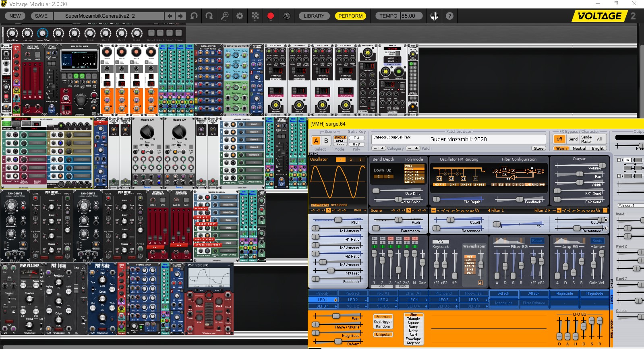Click next Category plus button in Patchbrowser
This screenshot has width=644, height=349.
point(382,148)
